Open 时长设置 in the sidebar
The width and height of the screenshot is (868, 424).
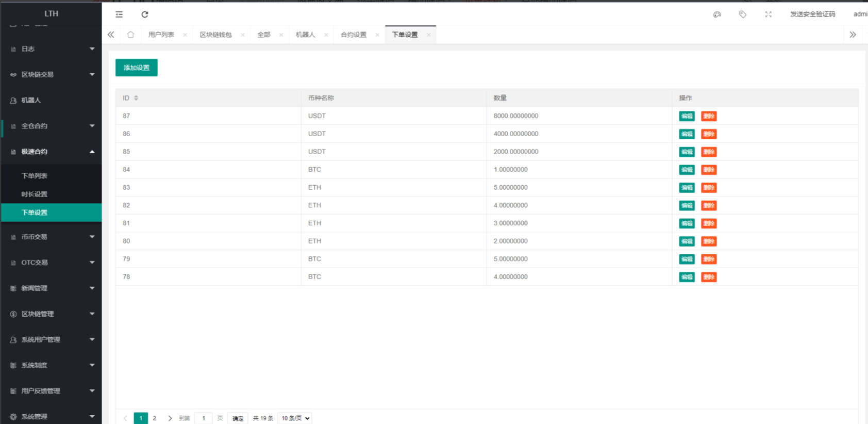35,194
